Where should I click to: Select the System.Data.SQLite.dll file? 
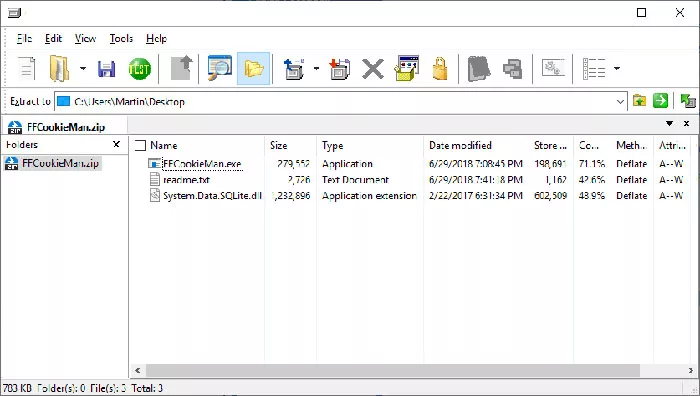(x=212, y=196)
